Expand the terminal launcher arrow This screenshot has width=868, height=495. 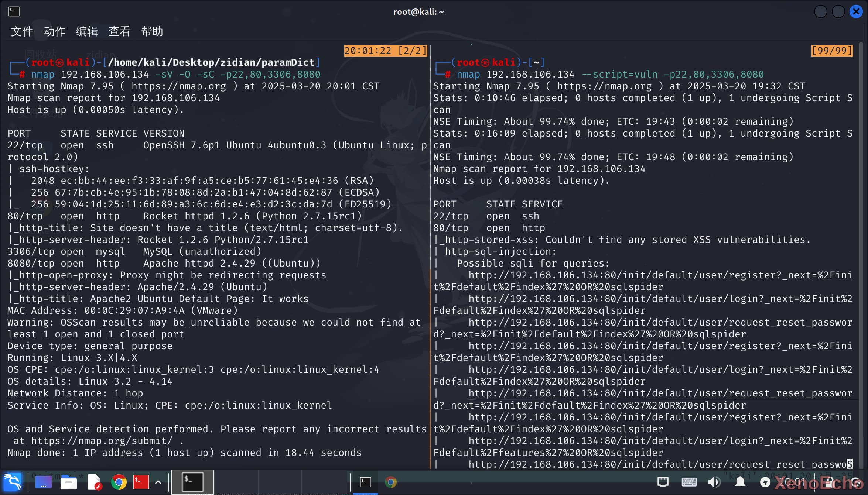(158, 482)
